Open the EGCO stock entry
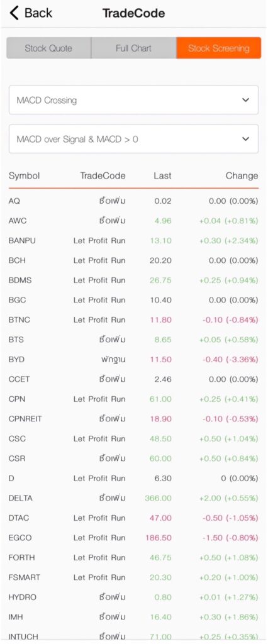This screenshot has height=644, width=268. point(133,538)
